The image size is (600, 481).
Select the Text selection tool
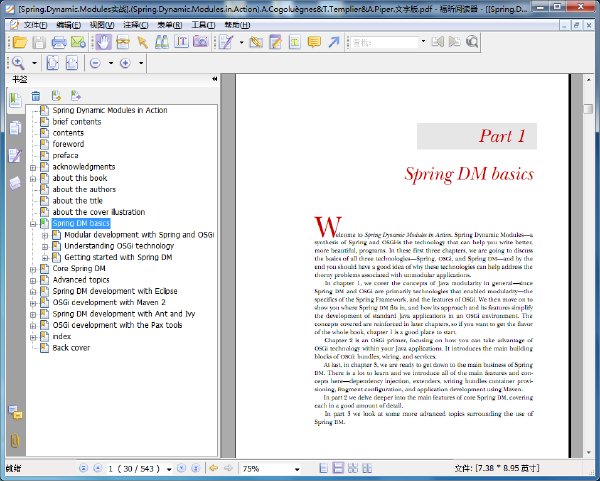coord(181,42)
